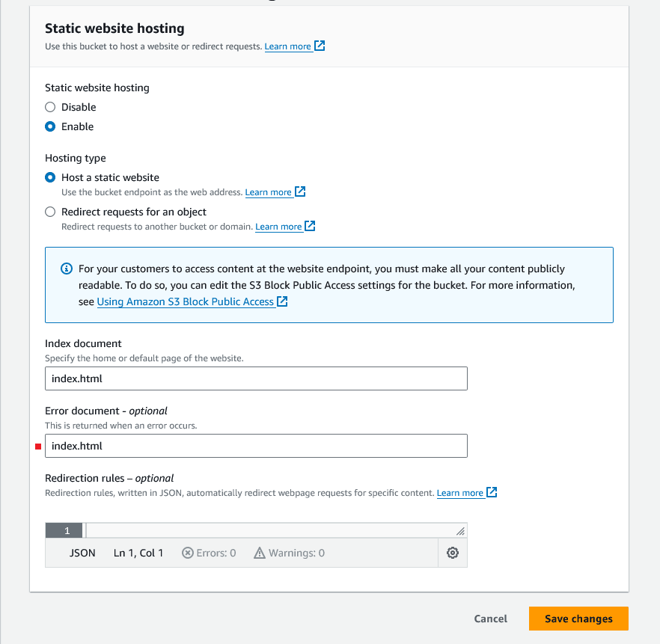660x644 pixels.
Task: Enable static website hosting
Action: [49, 126]
